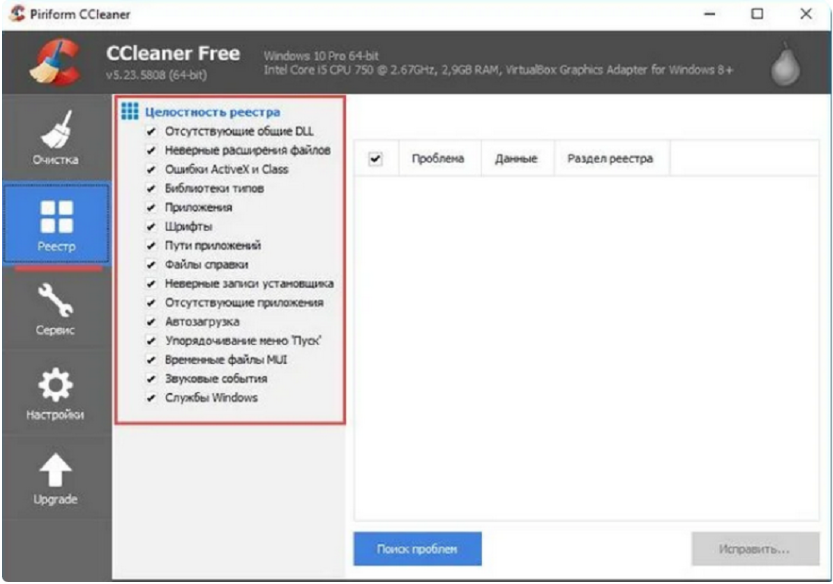
Task: Select the Реестр sidebar tab
Action: click(x=56, y=223)
